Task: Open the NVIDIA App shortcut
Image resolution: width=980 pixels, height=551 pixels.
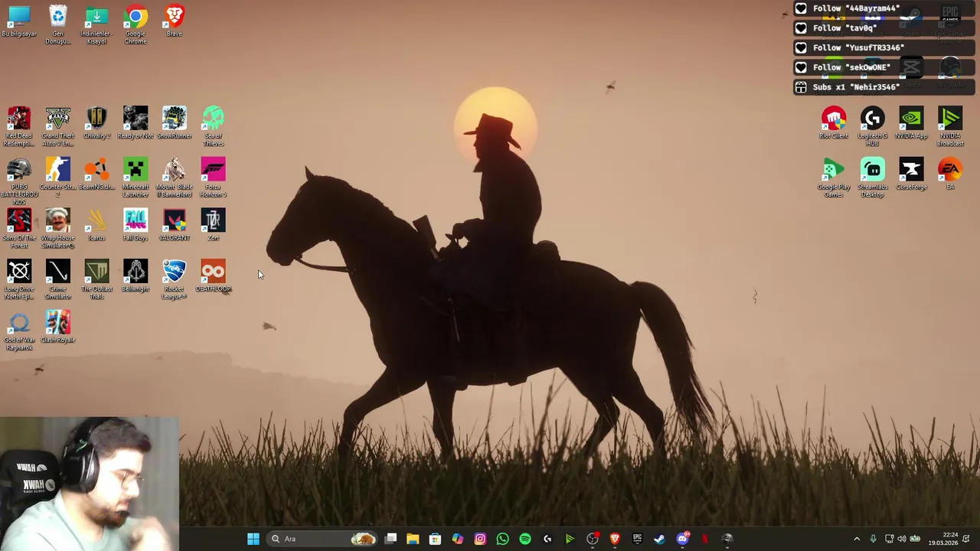Action: (x=911, y=123)
